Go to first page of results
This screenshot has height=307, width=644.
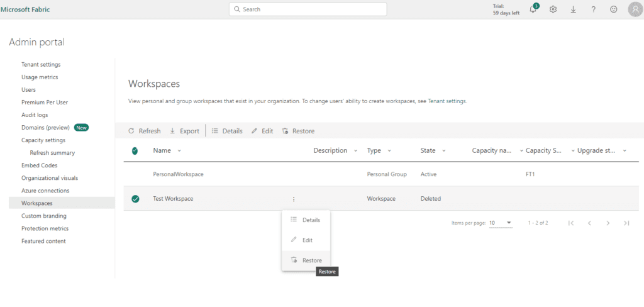click(570, 223)
